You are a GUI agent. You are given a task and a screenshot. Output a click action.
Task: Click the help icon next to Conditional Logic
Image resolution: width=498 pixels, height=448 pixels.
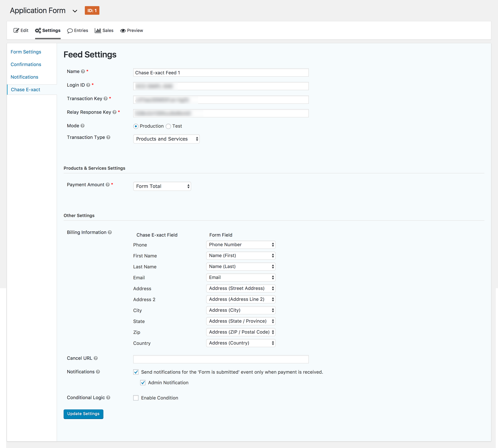coord(108,398)
